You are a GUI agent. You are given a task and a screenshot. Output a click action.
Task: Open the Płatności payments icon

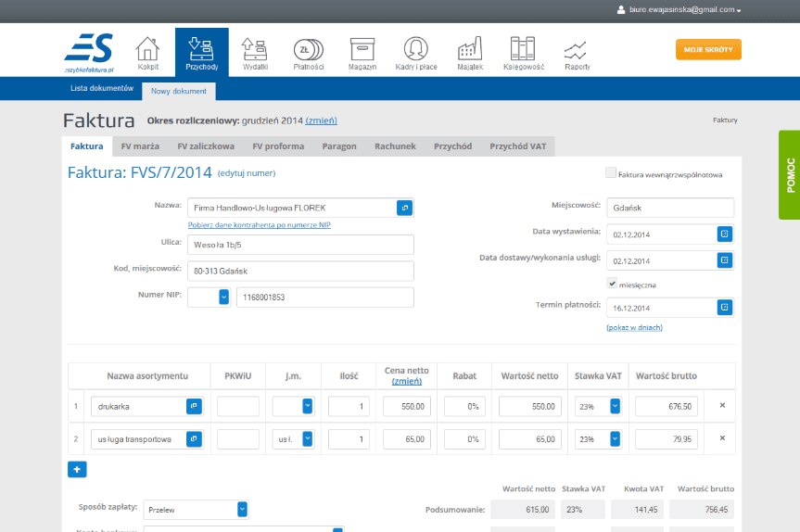pyautogui.click(x=309, y=53)
